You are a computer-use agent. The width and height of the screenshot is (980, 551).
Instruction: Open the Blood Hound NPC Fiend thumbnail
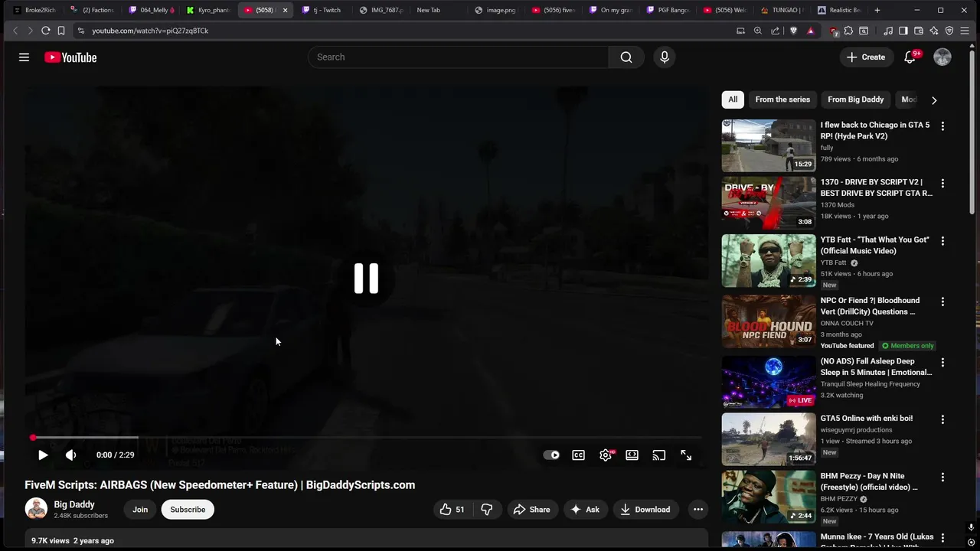click(x=769, y=321)
